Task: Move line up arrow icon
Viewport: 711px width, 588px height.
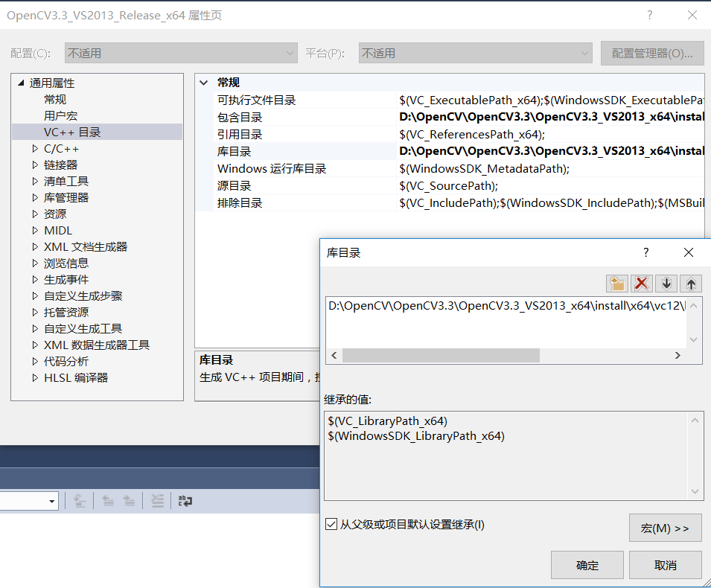Action: 691,284
